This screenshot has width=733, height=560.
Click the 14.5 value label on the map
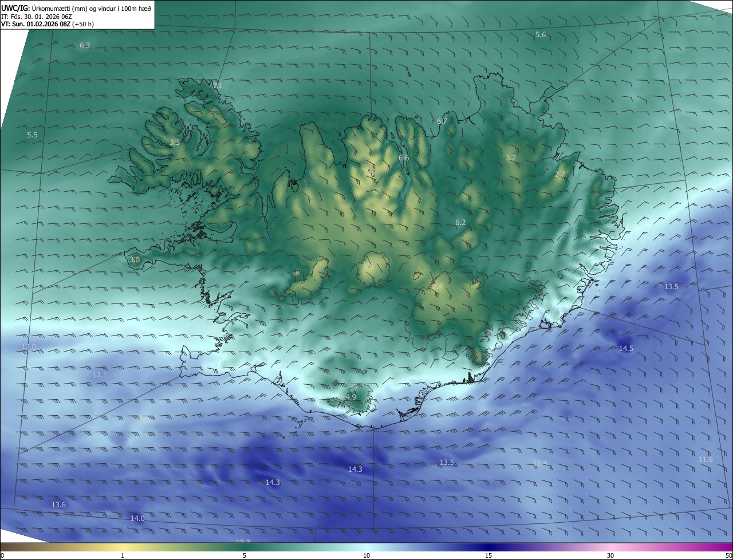[626, 348]
